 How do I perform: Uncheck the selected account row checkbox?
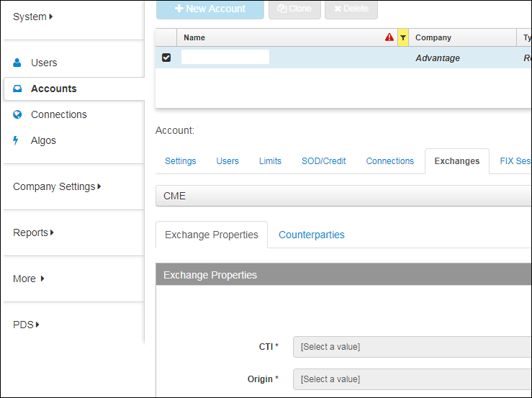pos(166,58)
